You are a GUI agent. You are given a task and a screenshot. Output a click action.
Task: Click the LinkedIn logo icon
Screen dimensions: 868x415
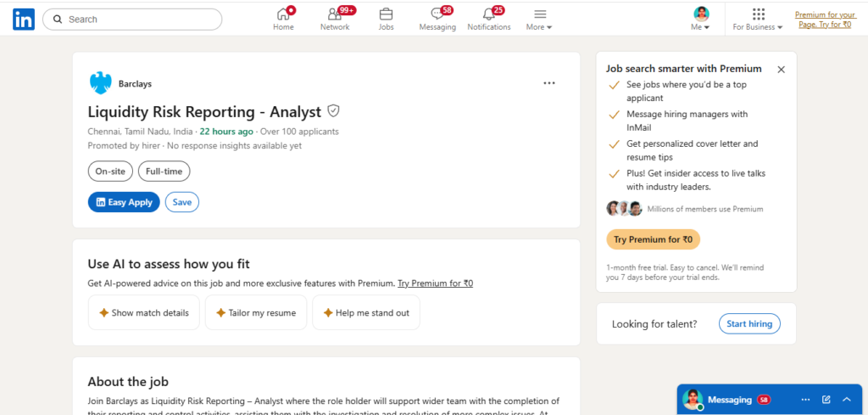click(x=24, y=20)
